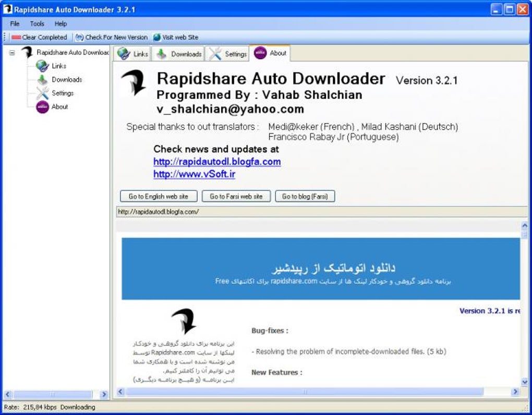
Task: Click sidebar scroll left arrow
Action: tap(8, 394)
